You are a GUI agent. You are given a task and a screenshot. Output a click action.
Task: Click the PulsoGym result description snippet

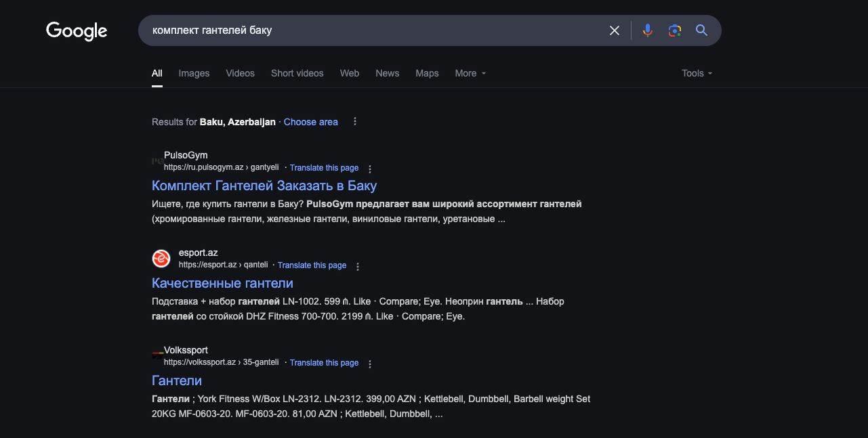pos(367,211)
